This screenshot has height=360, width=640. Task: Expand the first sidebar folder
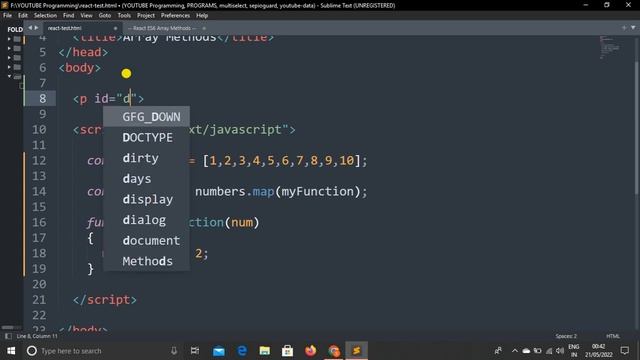coord(9,39)
